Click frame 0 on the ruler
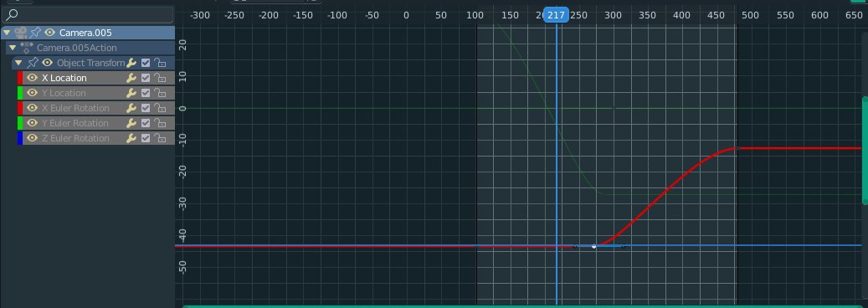The height and width of the screenshot is (308, 868). tap(406, 16)
